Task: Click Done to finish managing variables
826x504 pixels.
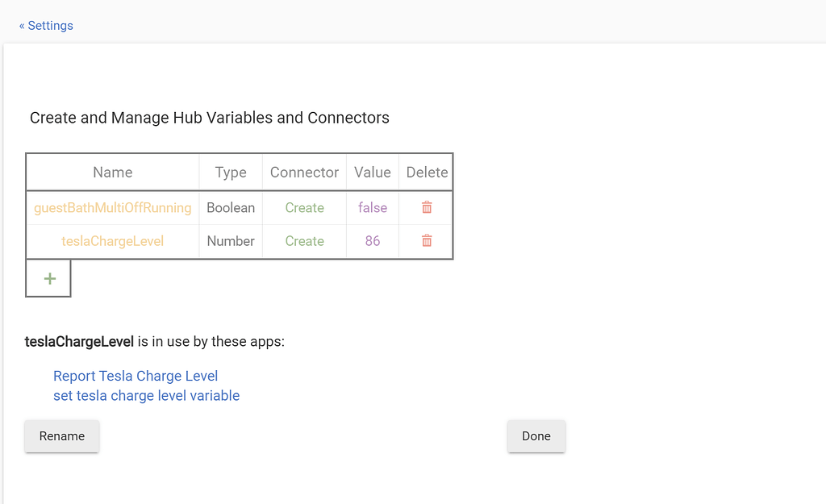Action: coord(536,436)
